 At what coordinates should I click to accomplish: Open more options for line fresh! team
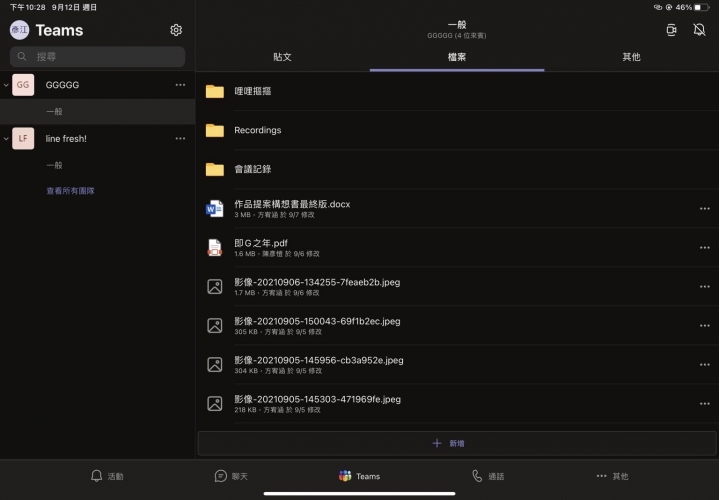point(180,139)
